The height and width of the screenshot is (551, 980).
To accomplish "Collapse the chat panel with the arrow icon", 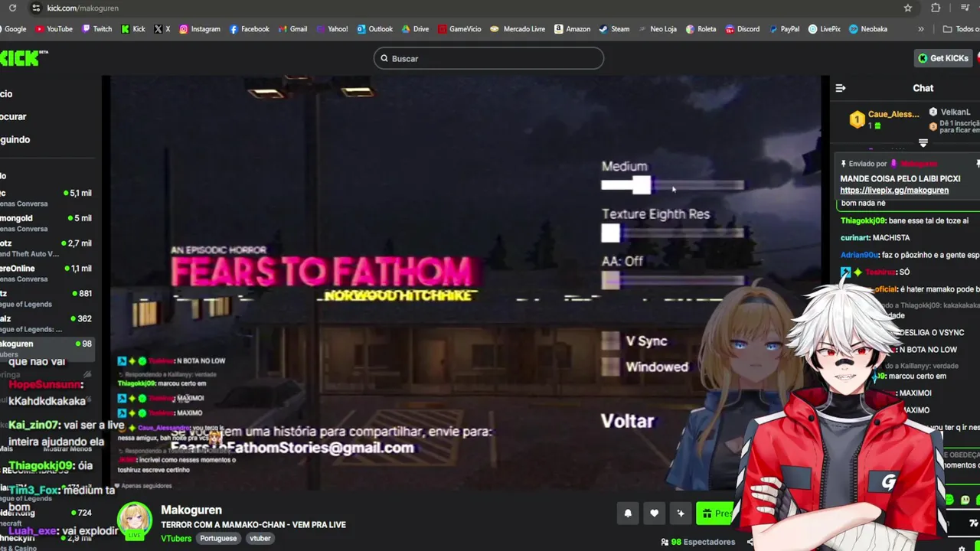I will click(x=841, y=88).
